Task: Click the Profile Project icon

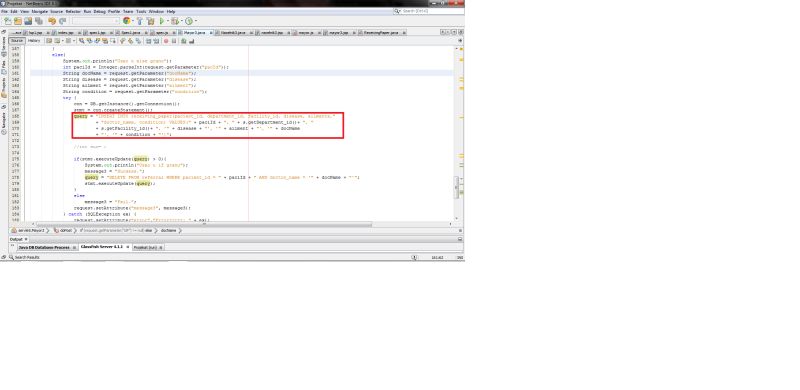Action: (189, 21)
